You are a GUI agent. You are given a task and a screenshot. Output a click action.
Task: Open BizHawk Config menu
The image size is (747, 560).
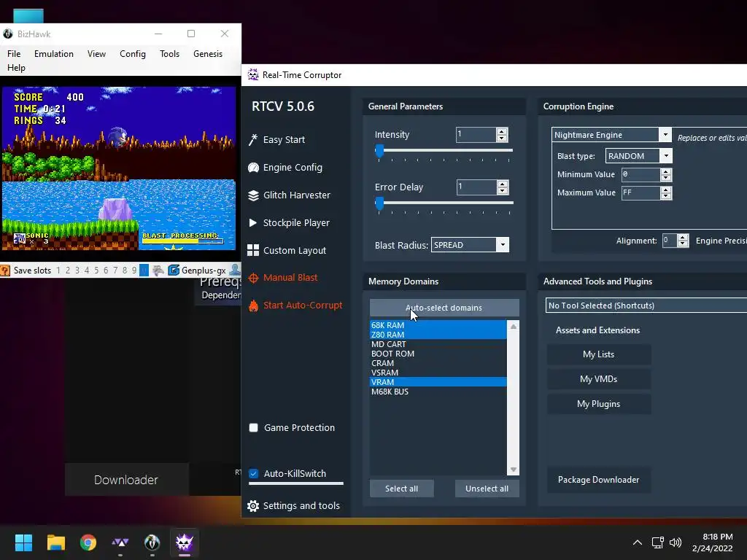click(133, 54)
